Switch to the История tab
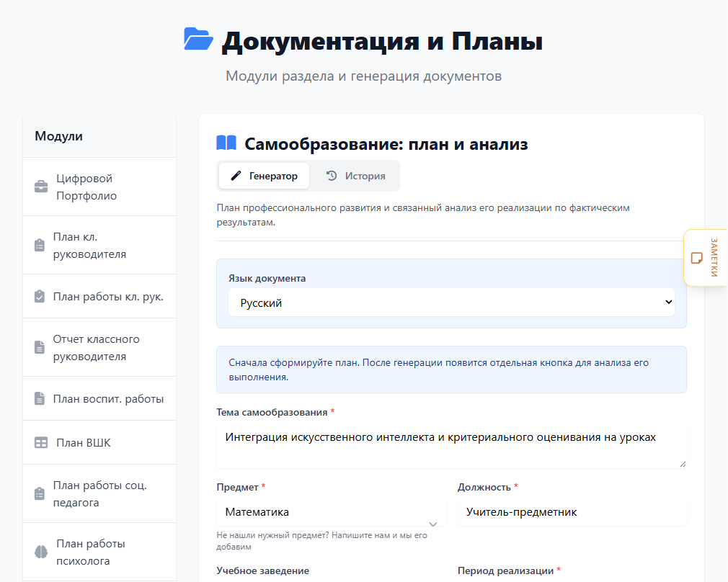Image resolution: width=728 pixels, height=582 pixels. [355, 176]
